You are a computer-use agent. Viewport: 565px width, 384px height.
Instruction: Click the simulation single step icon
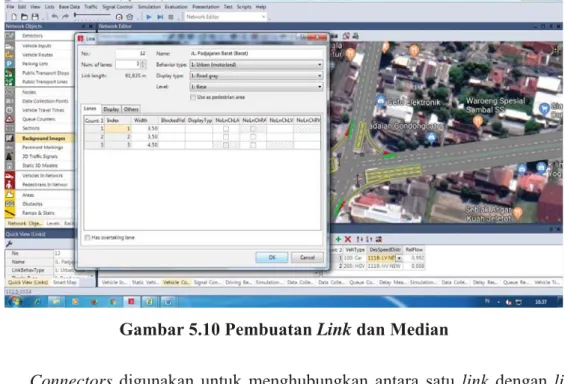[x=160, y=17]
